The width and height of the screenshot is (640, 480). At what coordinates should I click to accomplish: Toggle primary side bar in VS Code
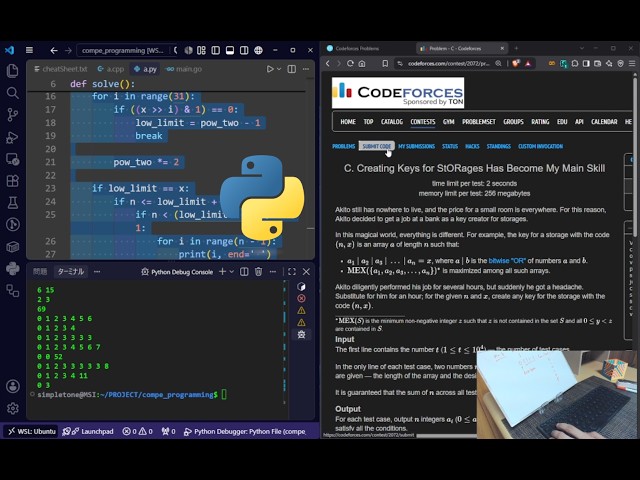(x=216, y=50)
